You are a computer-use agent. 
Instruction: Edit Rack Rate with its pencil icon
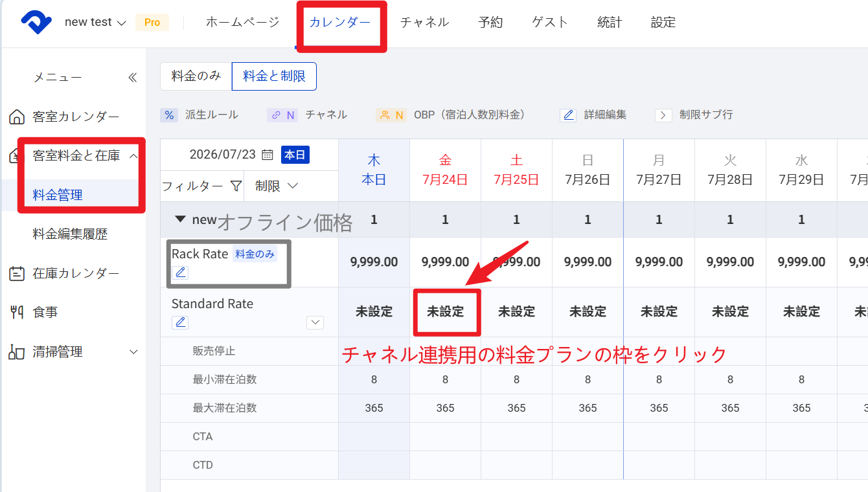(x=181, y=273)
